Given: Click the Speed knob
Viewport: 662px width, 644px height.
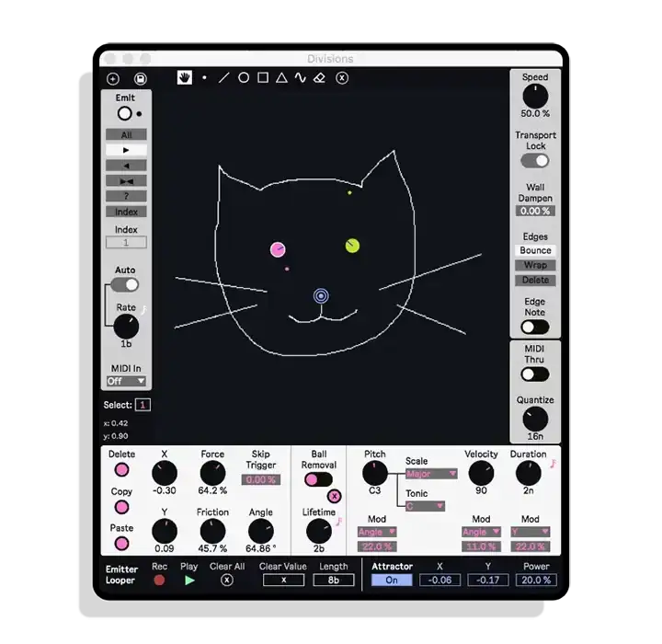Looking at the screenshot, I should click(x=535, y=97).
